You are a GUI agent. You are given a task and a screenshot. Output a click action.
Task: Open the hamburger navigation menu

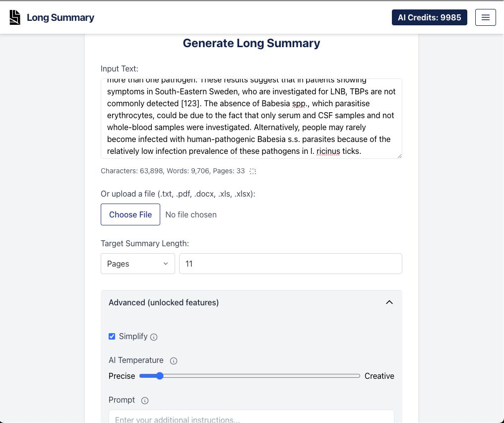[485, 17]
